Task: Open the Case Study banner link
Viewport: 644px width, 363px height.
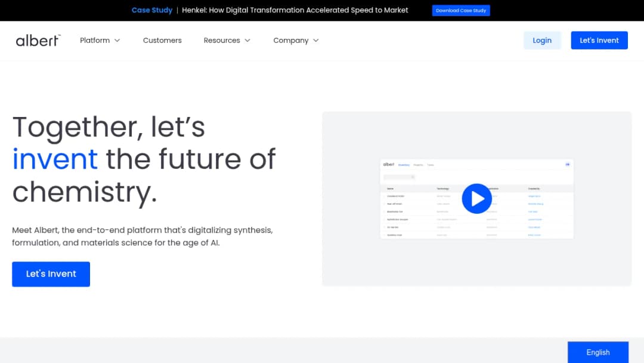Action: (x=152, y=10)
